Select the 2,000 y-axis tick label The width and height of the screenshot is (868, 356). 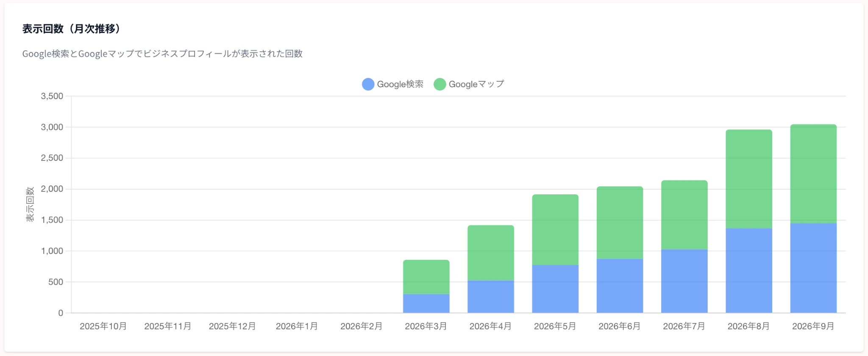[x=52, y=189]
